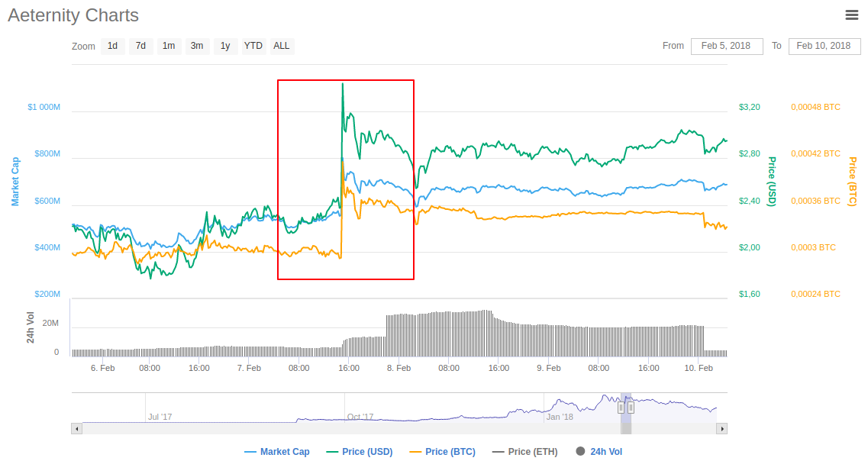Open the chart hamburger menu

pyautogui.click(x=851, y=15)
